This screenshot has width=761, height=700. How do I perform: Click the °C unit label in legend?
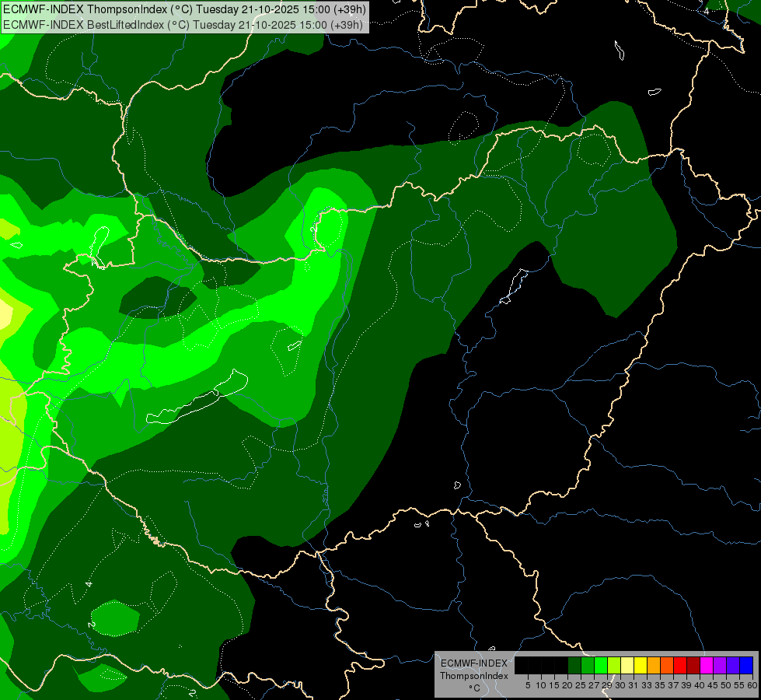[x=475, y=688]
